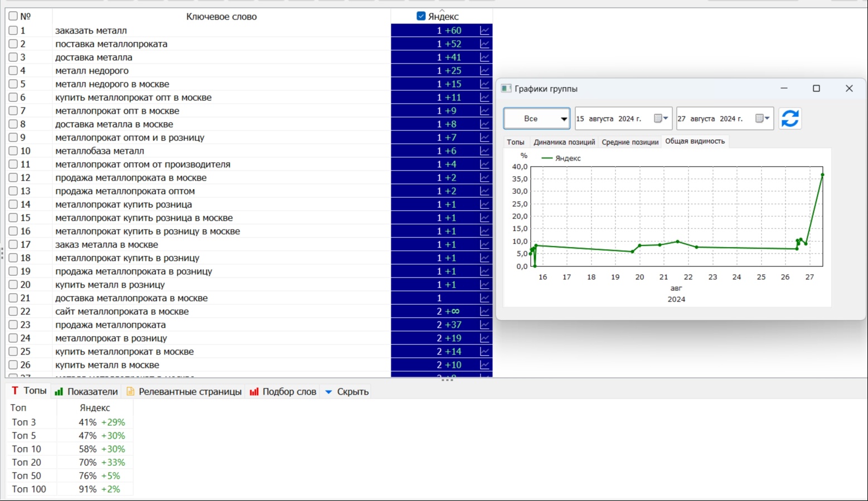Open chart icon for 'поставка металлопроката'

tap(484, 44)
